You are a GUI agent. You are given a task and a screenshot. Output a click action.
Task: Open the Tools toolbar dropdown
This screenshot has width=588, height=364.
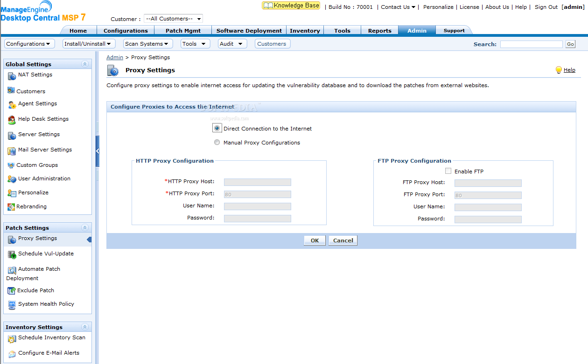[x=195, y=44]
